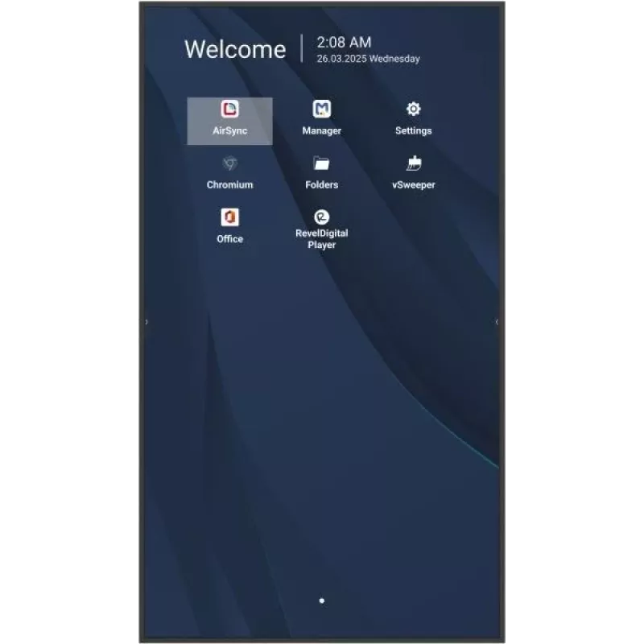Open the AirSync app
644x644 pixels.
coord(229,121)
